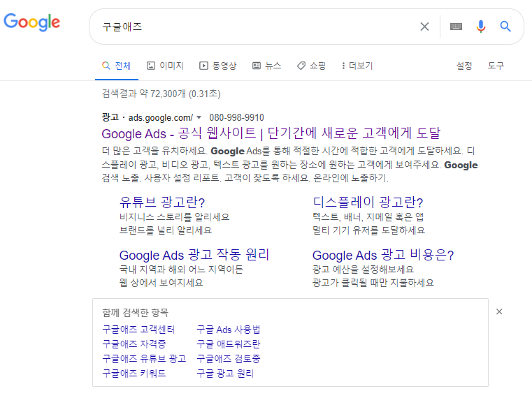Open the 뉴스 tab
This screenshot has height=398, width=532.
pos(267,66)
